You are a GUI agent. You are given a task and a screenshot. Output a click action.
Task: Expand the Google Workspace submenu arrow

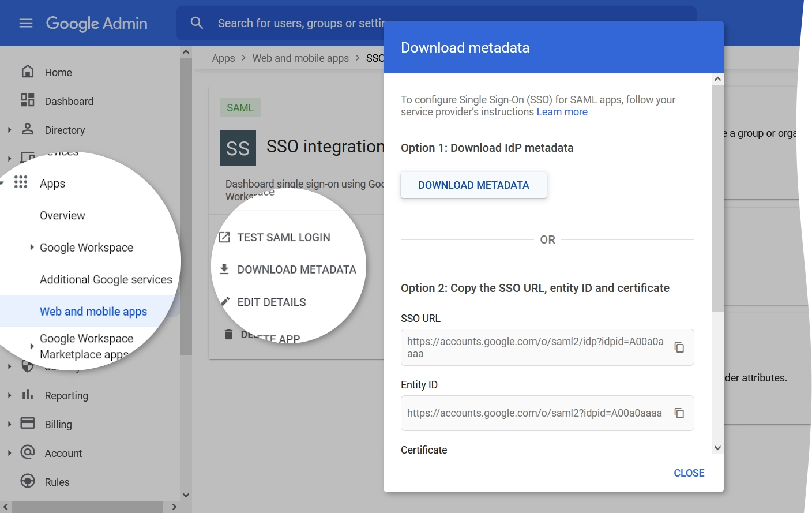tap(32, 247)
